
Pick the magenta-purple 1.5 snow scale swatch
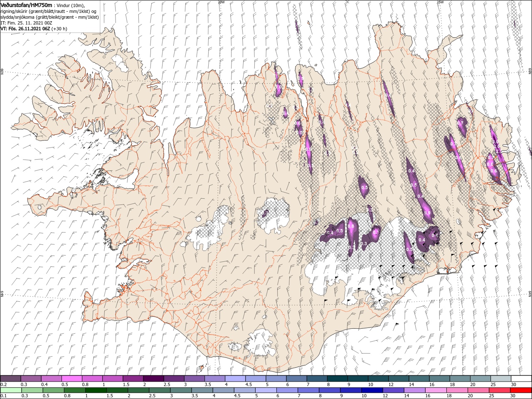tap(133, 378)
